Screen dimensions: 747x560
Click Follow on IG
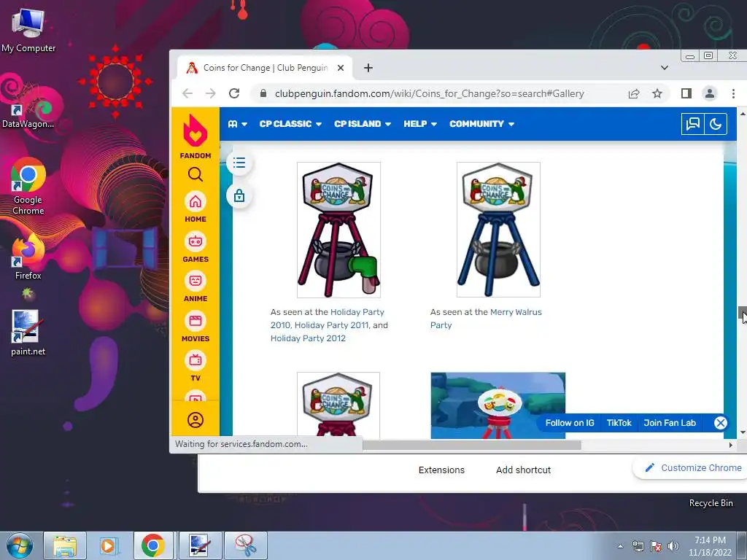570,423
